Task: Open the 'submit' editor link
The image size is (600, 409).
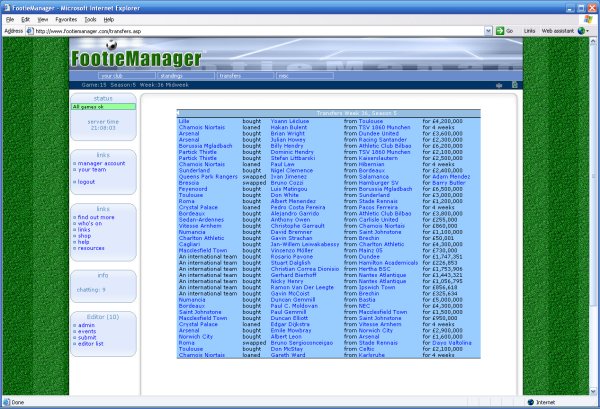Action: [87, 337]
